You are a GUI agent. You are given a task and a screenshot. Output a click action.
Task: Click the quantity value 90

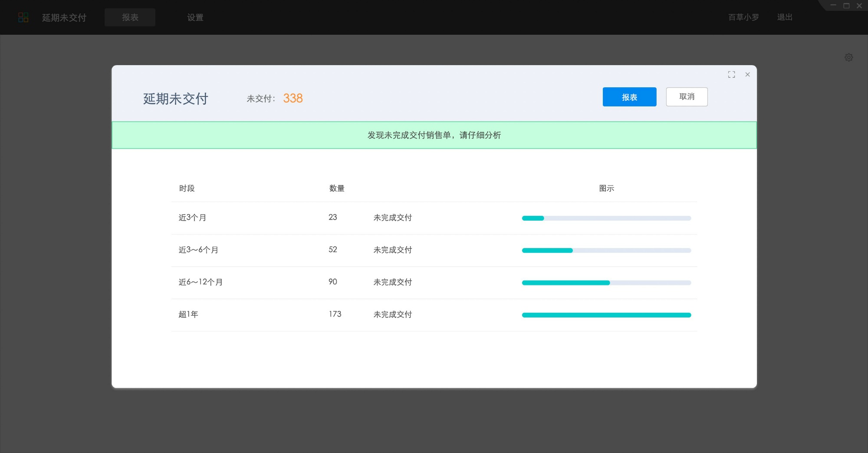point(333,281)
